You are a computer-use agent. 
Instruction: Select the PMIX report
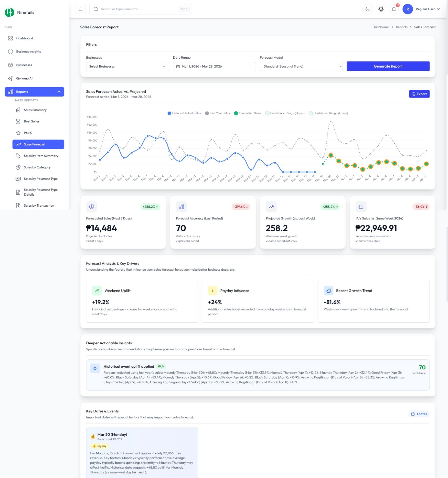[28, 133]
